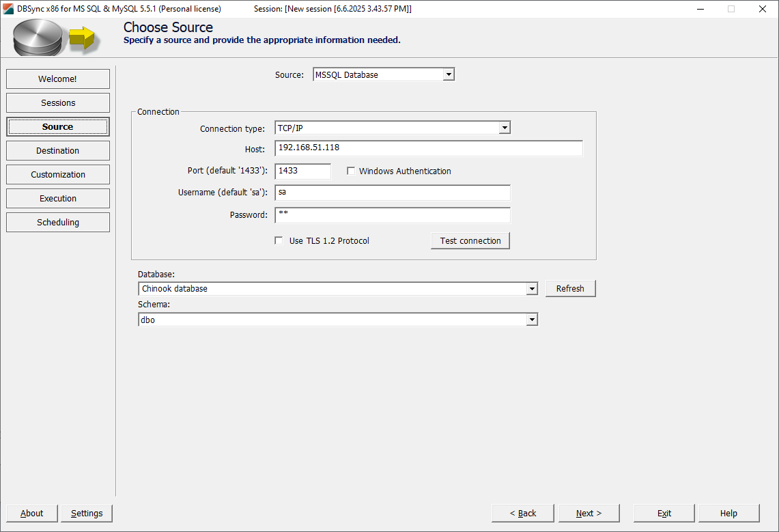779x532 pixels.
Task: Select the Password field
Action: 393,215
